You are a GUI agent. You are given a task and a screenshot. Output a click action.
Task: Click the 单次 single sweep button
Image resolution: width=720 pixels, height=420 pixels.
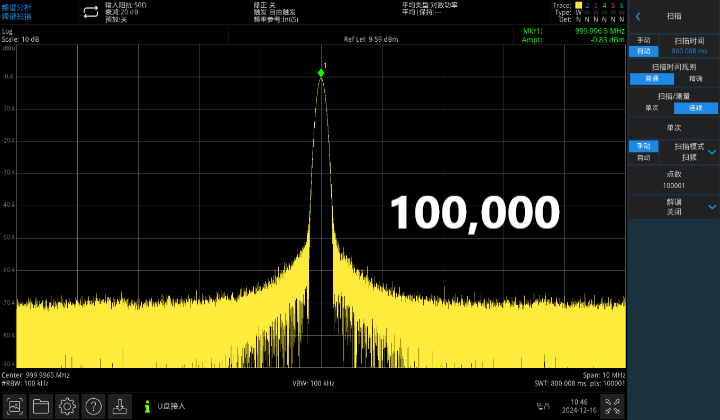click(673, 128)
